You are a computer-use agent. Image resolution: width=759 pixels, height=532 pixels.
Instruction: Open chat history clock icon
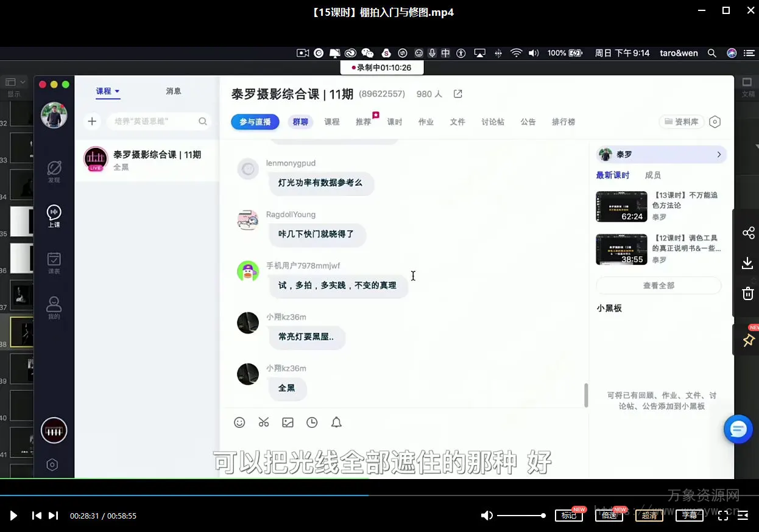[x=312, y=422]
